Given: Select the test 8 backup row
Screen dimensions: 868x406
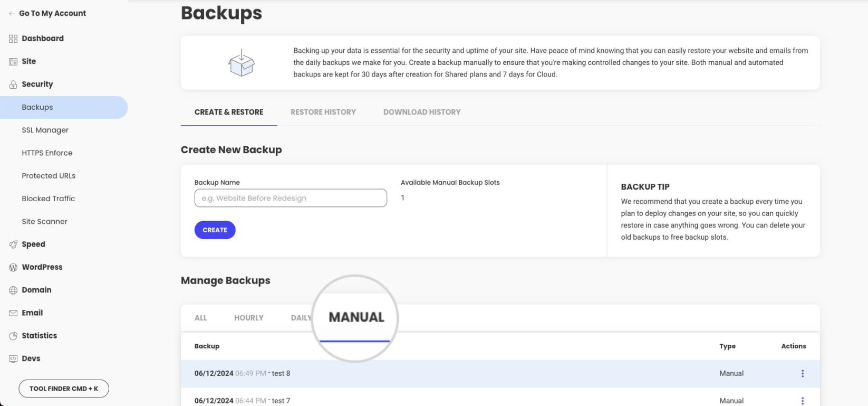Looking at the screenshot, I should (500, 374).
